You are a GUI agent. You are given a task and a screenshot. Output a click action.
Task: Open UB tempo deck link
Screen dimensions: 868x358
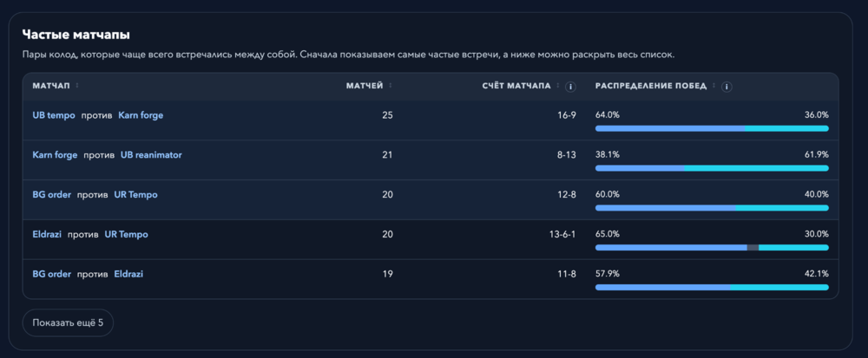(x=54, y=115)
